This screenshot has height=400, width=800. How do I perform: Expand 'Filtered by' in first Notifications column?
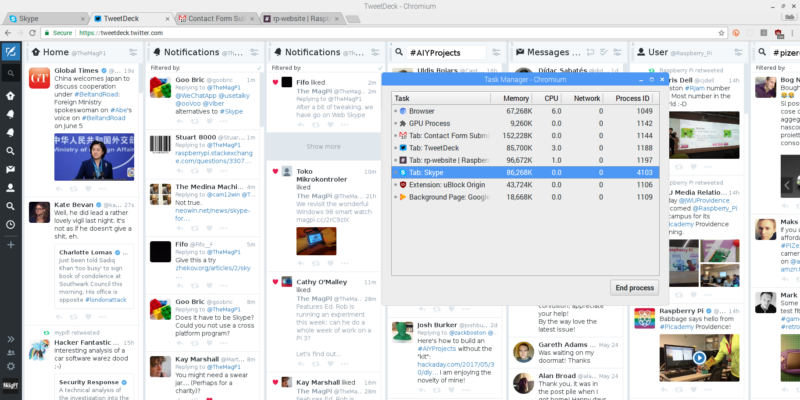pos(164,68)
